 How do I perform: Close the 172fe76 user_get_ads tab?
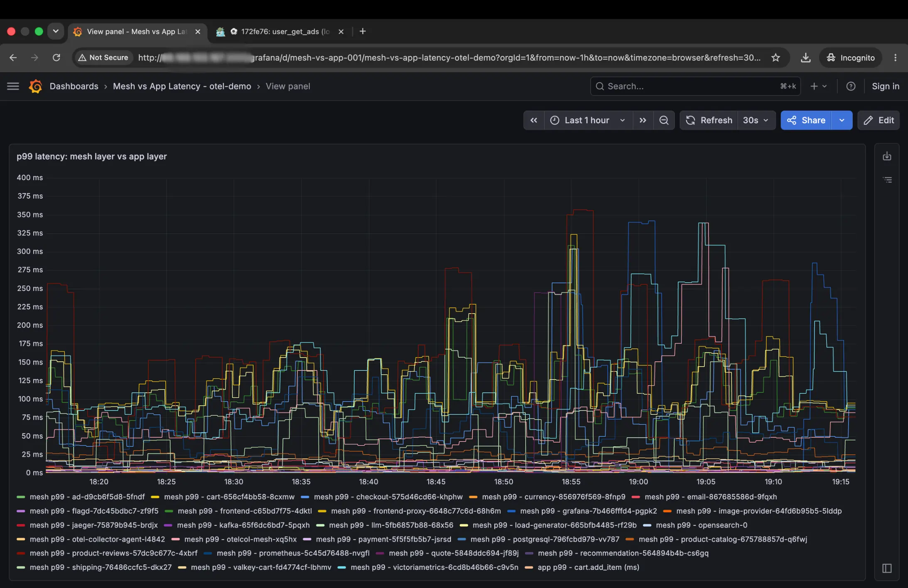tap(341, 32)
